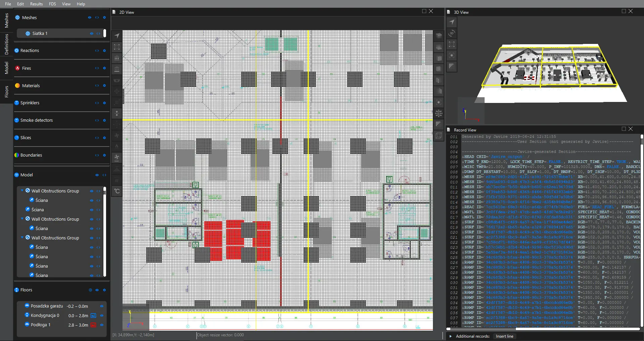Open settings gear for Smoke detectors
Viewport: 644px width, 341px height.
tap(104, 120)
